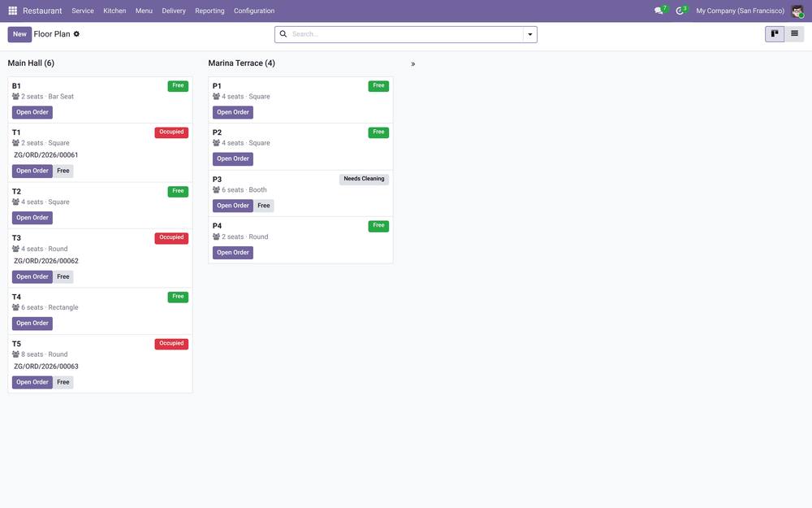Switch to the list view
The width and height of the screenshot is (812, 508).
(x=794, y=33)
